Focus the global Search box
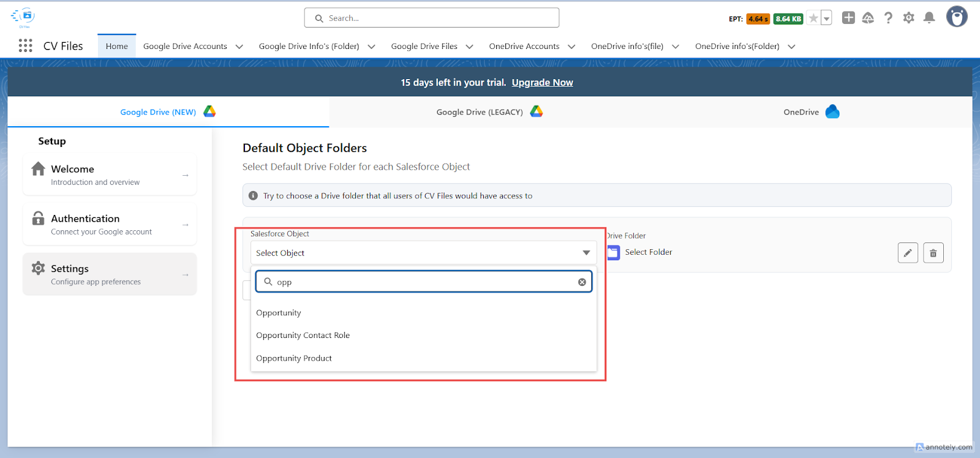This screenshot has width=980, height=458. point(432,18)
